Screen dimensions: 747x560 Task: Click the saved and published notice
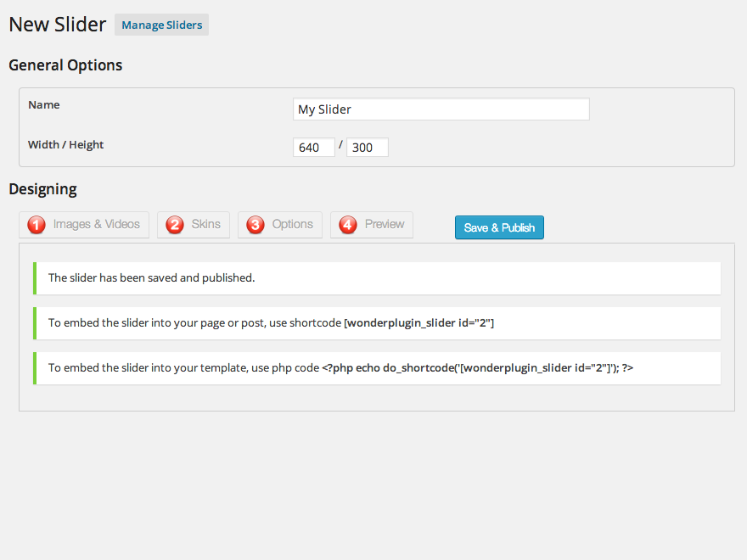(x=151, y=277)
